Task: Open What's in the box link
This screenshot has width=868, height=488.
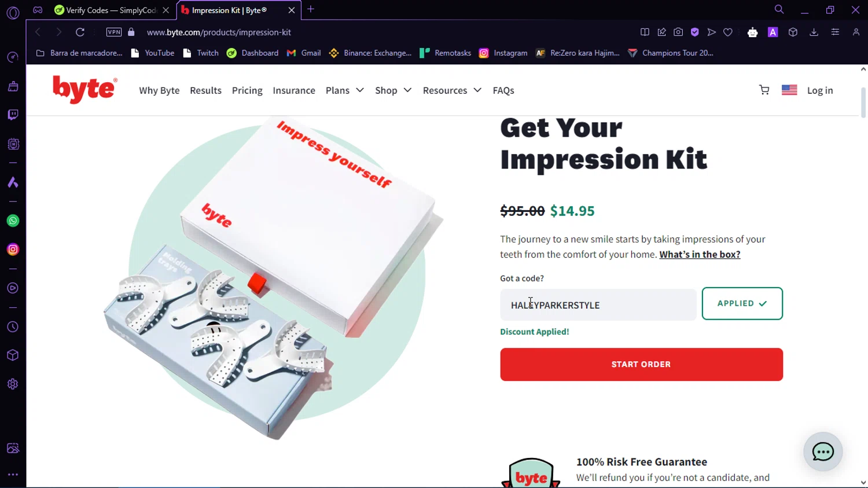Action: coord(700,254)
